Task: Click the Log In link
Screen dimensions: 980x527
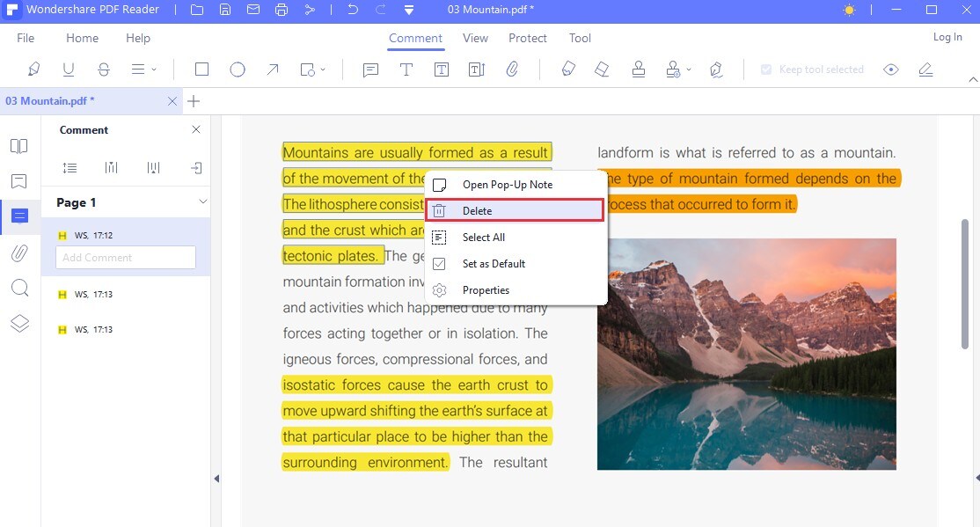Action: (x=947, y=37)
